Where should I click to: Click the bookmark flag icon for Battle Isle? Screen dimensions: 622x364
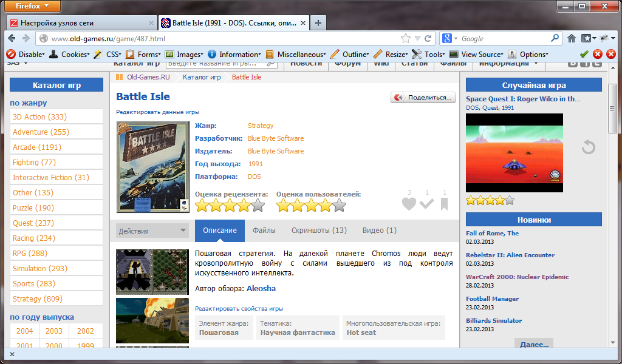pyautogui.click(x=444, y=204)
